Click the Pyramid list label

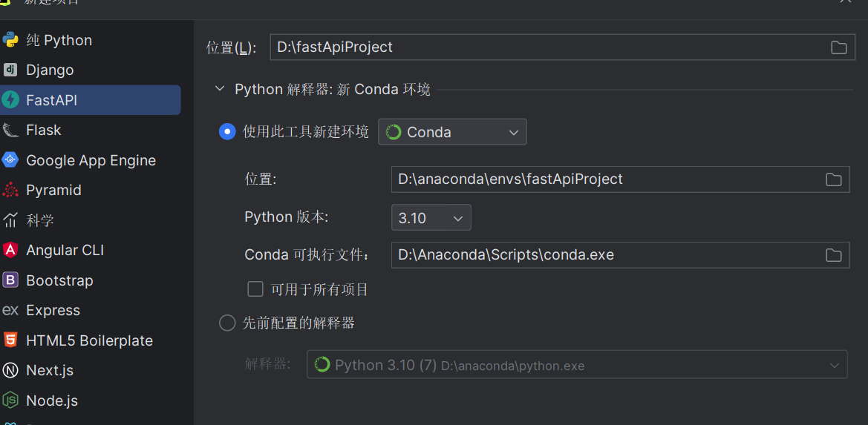(53, 190)
